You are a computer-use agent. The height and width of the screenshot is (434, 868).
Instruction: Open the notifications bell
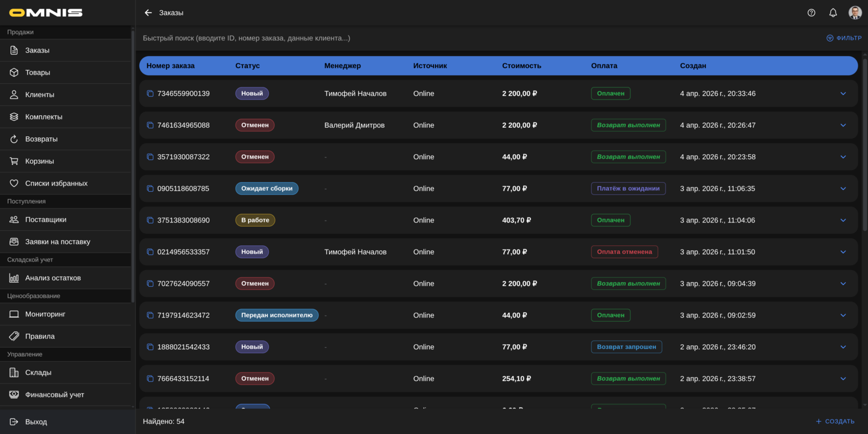[833, 13]
